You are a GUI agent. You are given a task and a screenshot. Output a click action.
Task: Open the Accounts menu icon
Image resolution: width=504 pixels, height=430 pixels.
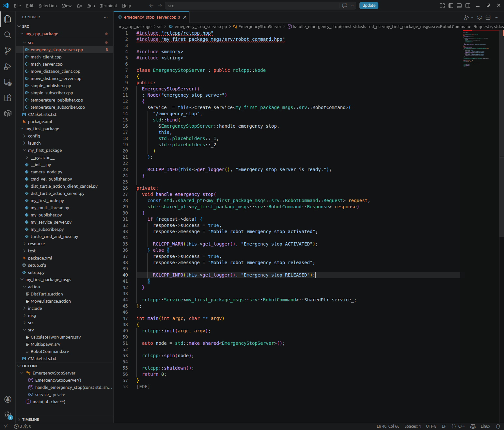[x=8, y=399]
